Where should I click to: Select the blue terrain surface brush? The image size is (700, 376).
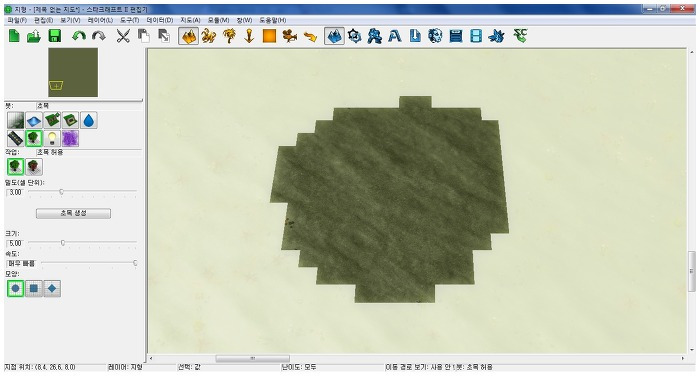coord(34,121)
